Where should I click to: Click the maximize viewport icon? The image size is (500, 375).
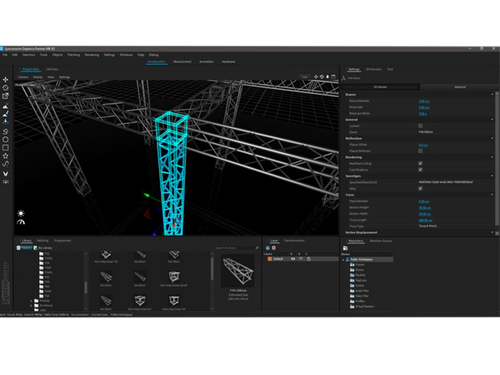pyautogui.click(x=333, y=77)
